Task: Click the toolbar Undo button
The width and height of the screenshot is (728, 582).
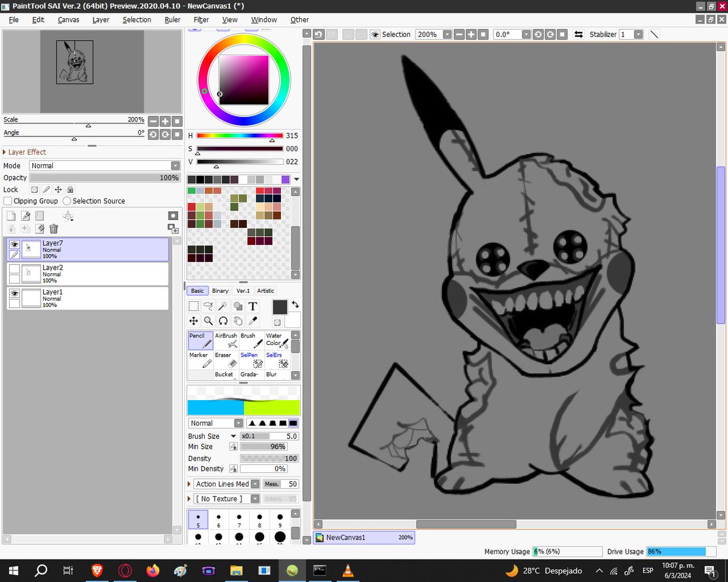Action: (318, 35)
